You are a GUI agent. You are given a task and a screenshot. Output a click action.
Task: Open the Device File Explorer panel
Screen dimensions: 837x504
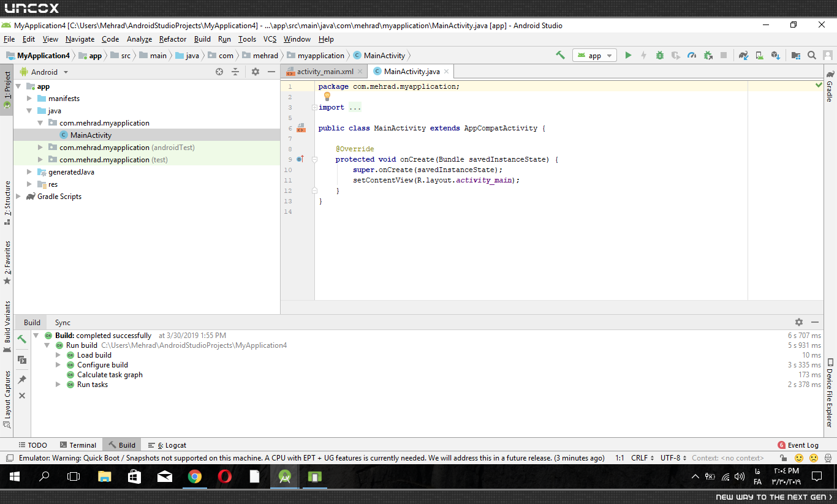(830, 393)
